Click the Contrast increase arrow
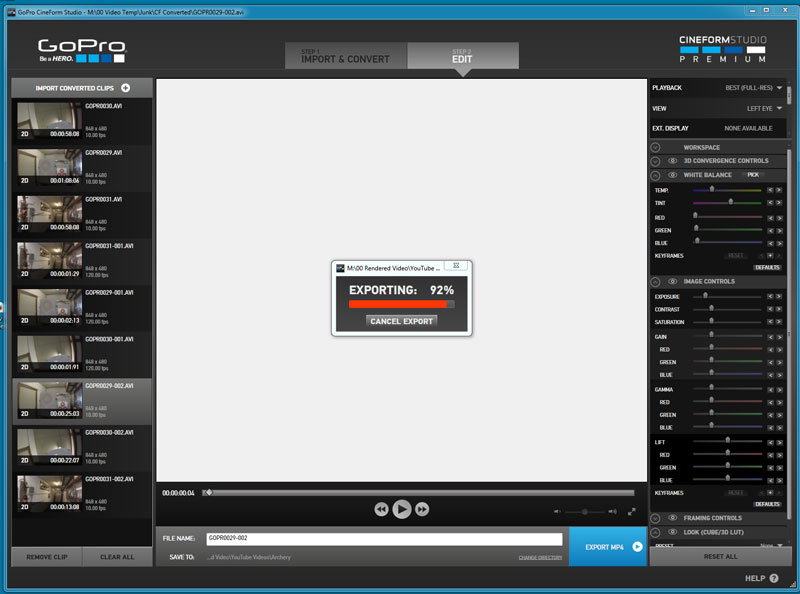Image resolution: width=800 pixels, height=594 pixels. 779,309
